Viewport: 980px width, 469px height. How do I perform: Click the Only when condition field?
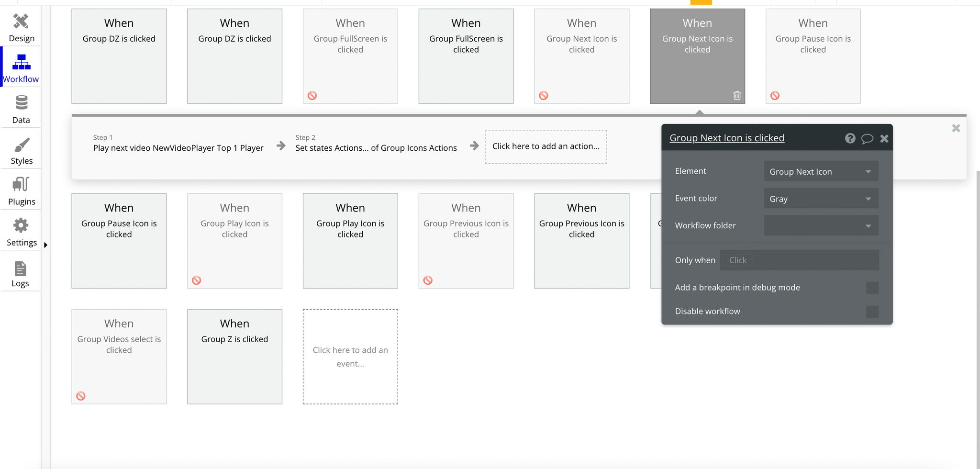[799, 260]
